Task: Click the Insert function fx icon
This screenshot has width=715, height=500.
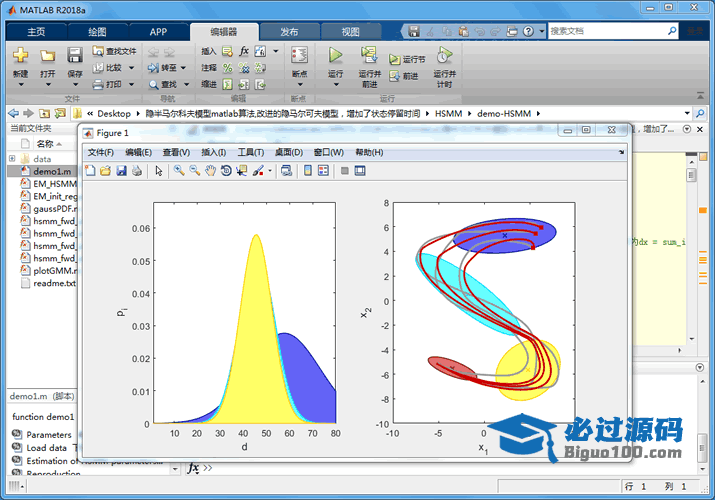Action: click(244, 51)
